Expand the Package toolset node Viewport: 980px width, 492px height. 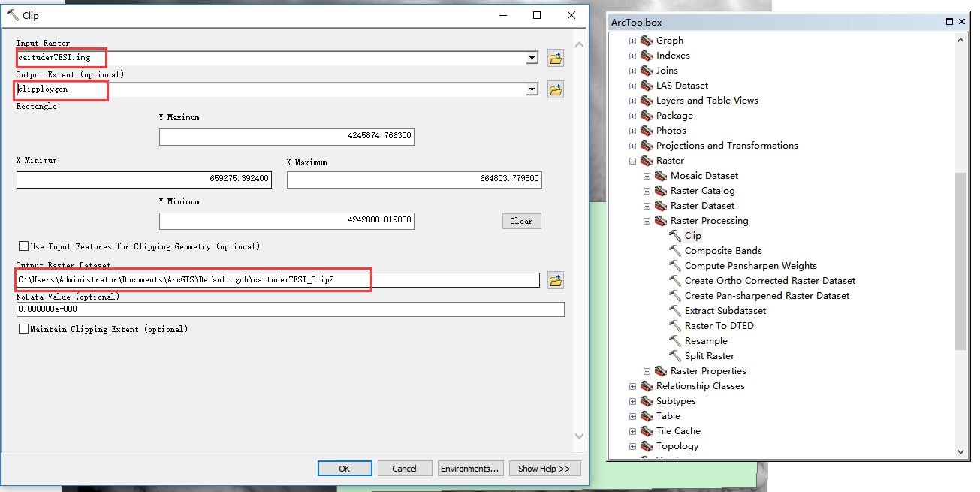coord(633,116)
